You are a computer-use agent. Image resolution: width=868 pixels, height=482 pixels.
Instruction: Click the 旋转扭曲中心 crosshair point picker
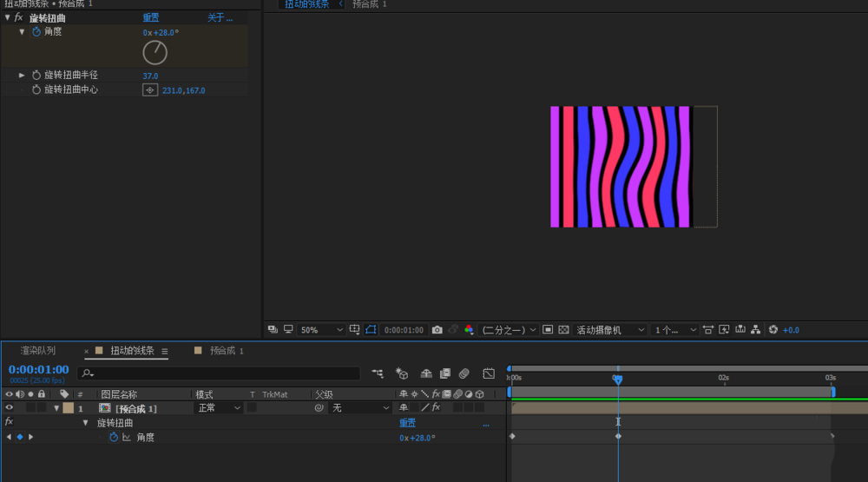tap(150, 90)
